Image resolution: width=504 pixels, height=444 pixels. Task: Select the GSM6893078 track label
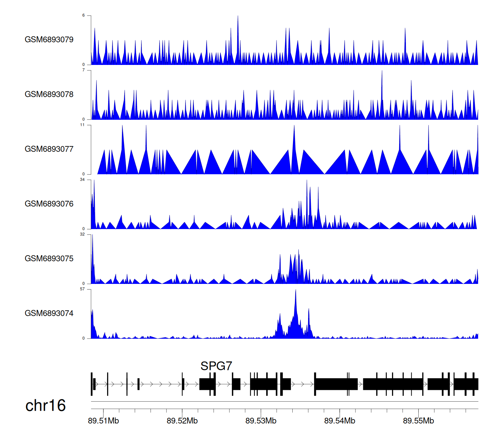(x=49, y=95)
